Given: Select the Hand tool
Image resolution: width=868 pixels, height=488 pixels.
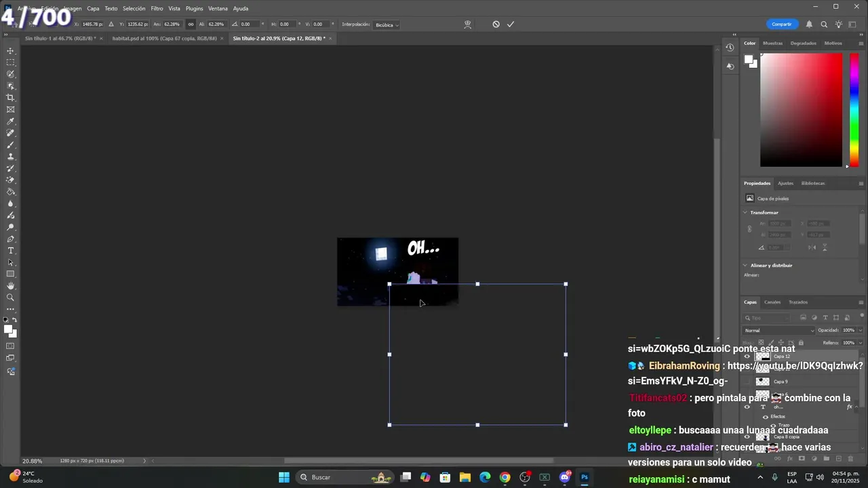Looking at the screenshot, I should coord(10,285).
